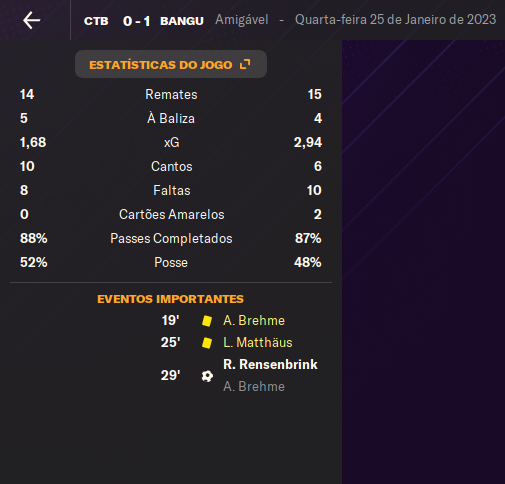
Task: Click the BANGU team name in header
Action: (x=182, y=21)
